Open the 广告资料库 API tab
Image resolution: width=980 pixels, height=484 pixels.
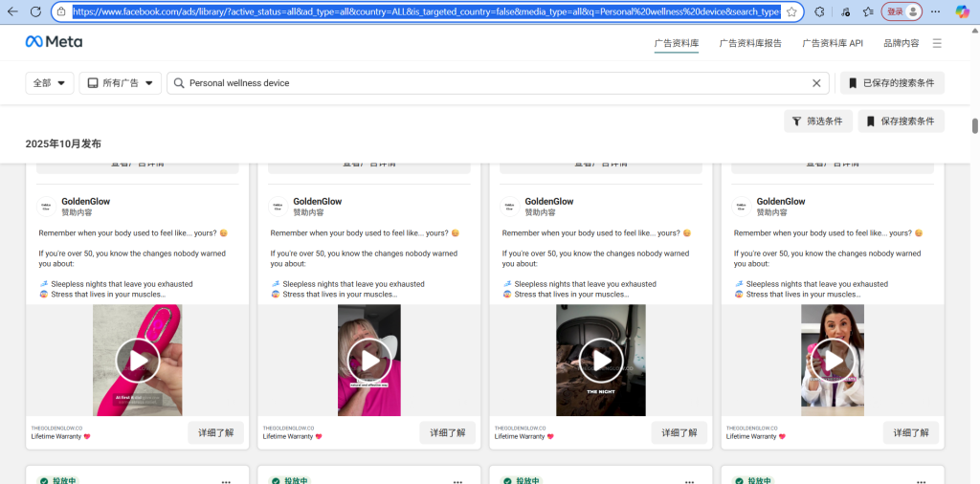tap(833, 43)
